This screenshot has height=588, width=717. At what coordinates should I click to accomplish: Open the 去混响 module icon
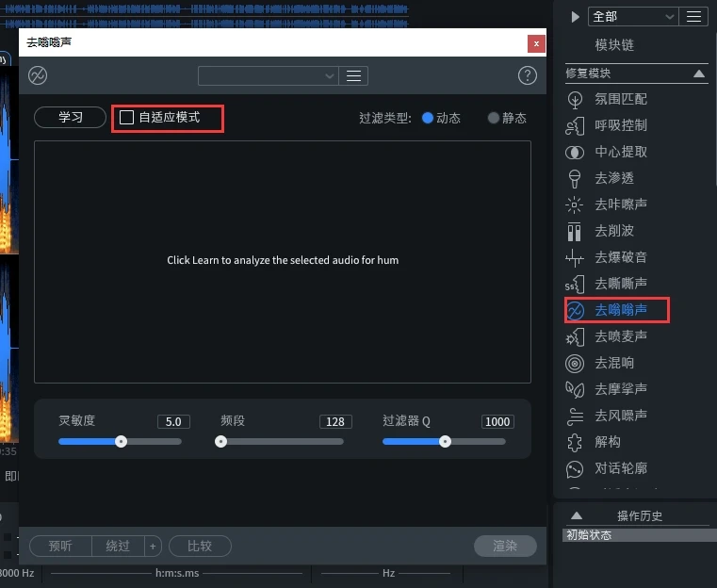tap(575, 363)
